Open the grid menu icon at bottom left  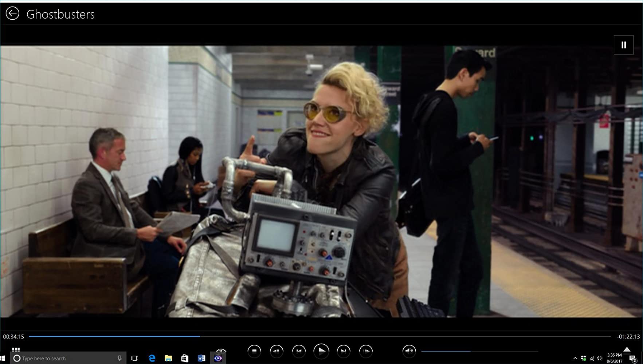point(16,349)
